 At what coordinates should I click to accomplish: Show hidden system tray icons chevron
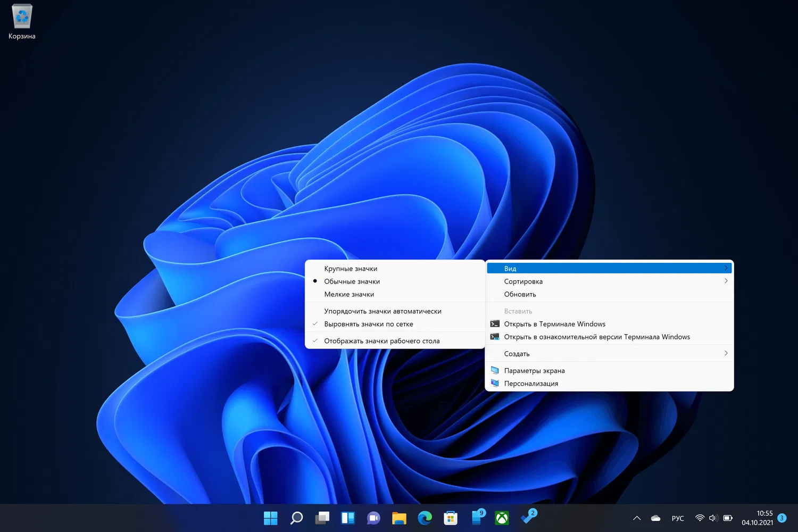tap(636, 518)
